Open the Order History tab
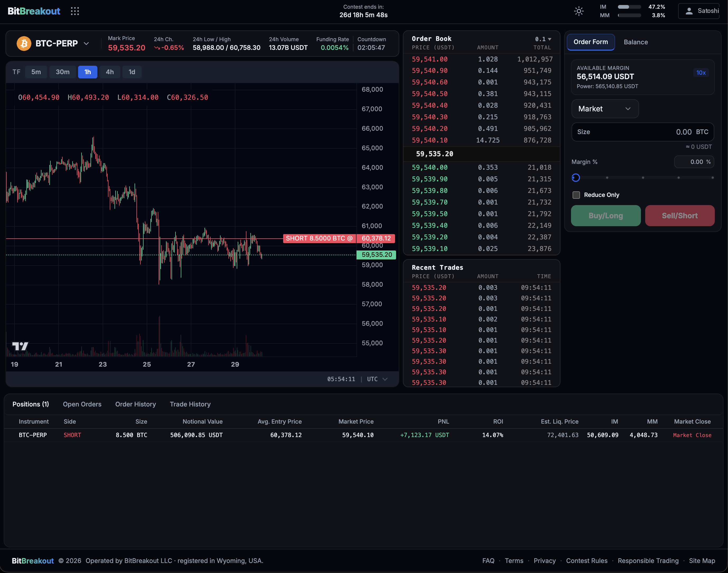728x573 pixels. (x=135, y=404)
